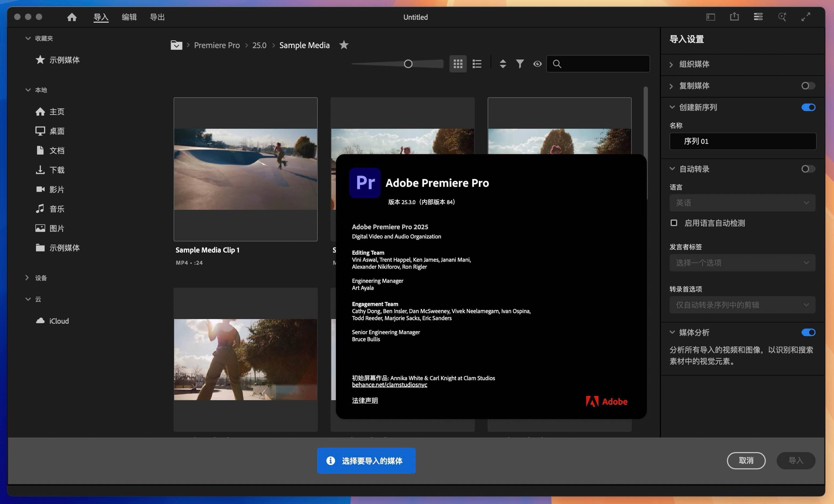
Task: Open the filter funnel icon
Action: point(520,64)
